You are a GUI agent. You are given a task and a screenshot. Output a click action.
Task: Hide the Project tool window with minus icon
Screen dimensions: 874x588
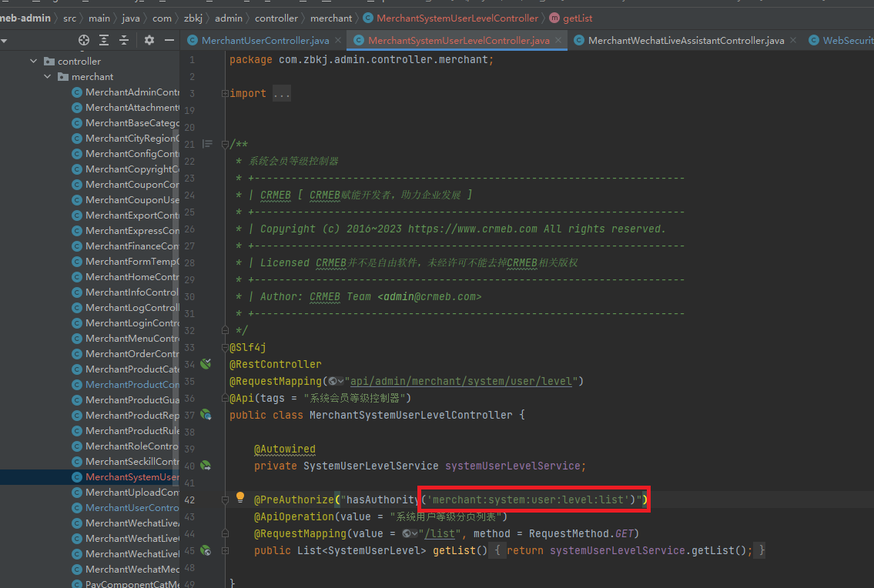(169, 40)
